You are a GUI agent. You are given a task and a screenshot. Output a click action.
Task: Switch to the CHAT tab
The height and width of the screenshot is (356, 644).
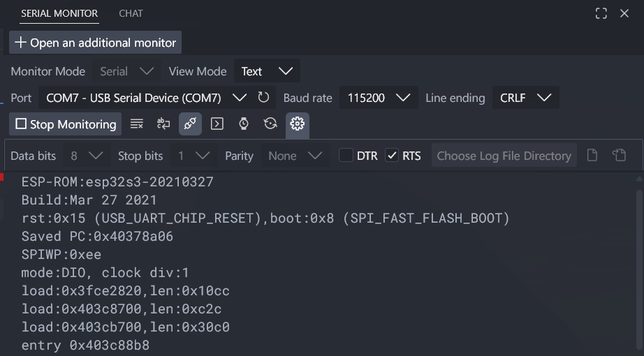(x=131, y=13)
